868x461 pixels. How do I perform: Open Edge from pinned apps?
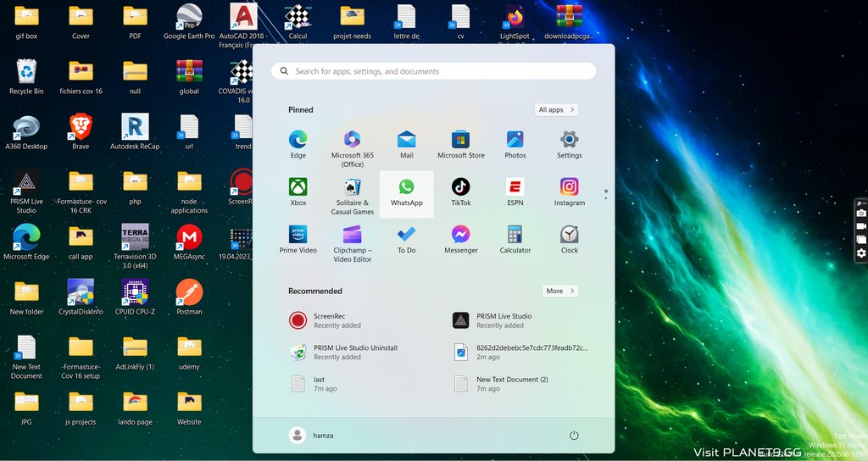(x=298, y=144)
